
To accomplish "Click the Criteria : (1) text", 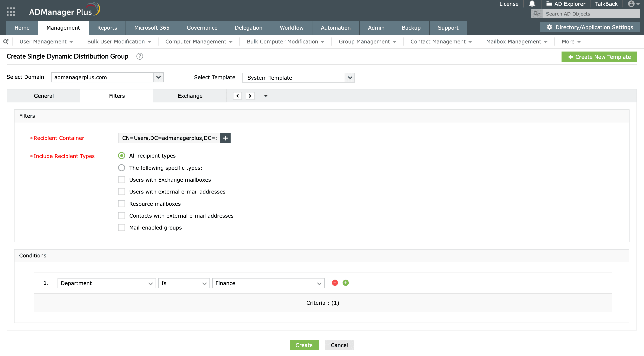I will [322, 303].
